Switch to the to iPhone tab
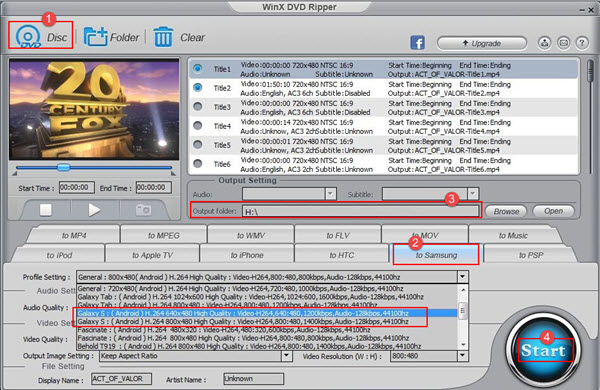Viewport: 600px width, 390px height. tap(247, 255)
